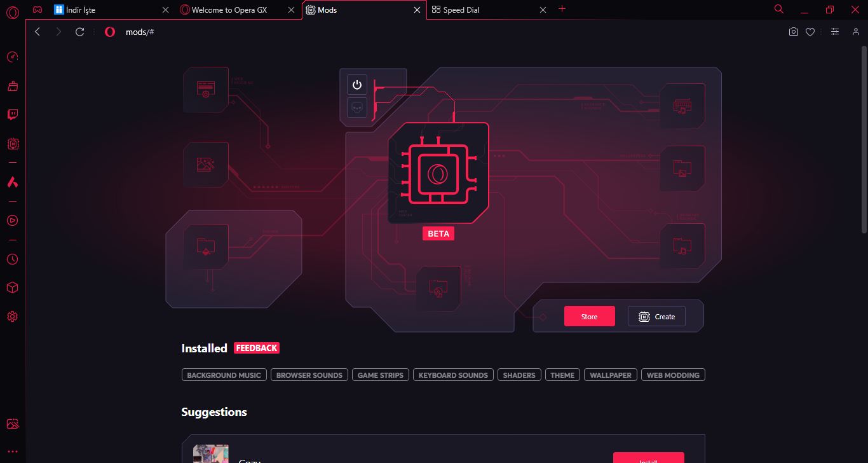Open search tabs magnifier icon

779,10
